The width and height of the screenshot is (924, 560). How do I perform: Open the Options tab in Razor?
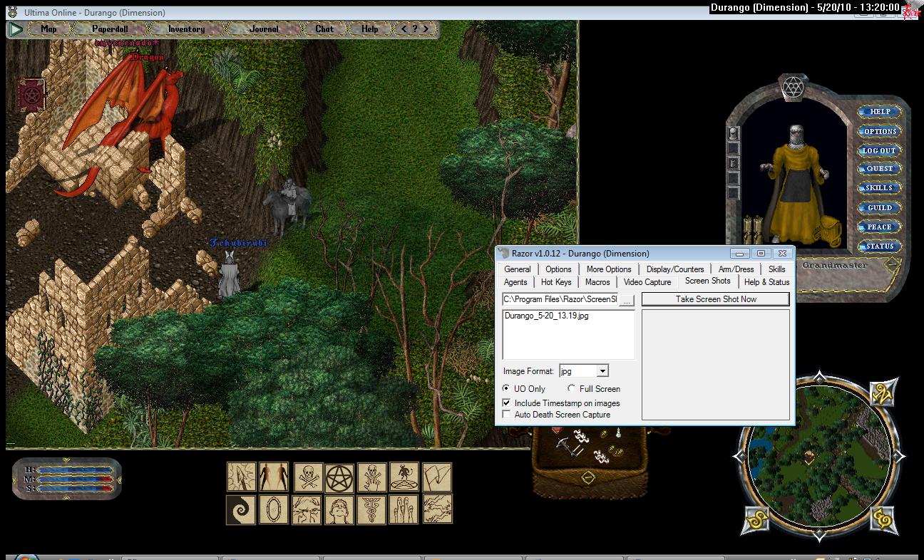[558, 269]
